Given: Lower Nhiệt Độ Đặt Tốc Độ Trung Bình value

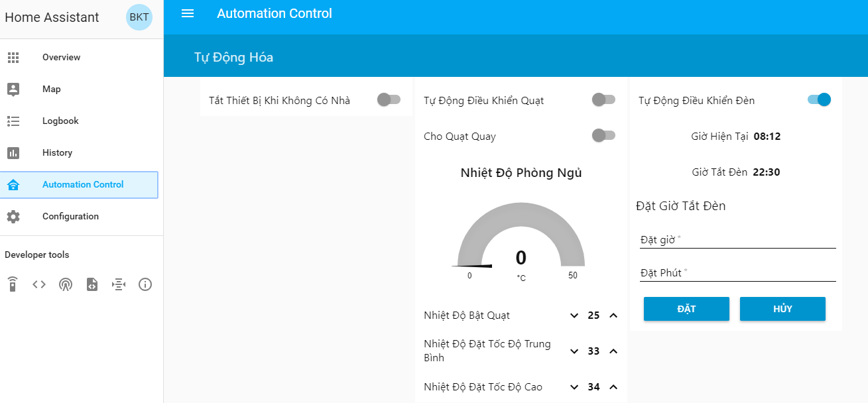Looking at the screenshot, I should click(x=574, y=351).
